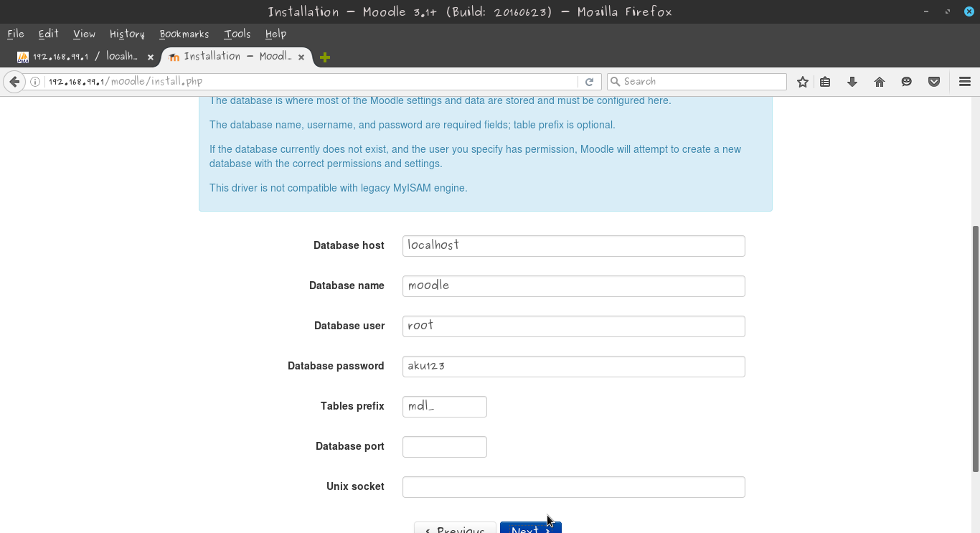
Task: Reload the current page
Action: pos(590,82)
